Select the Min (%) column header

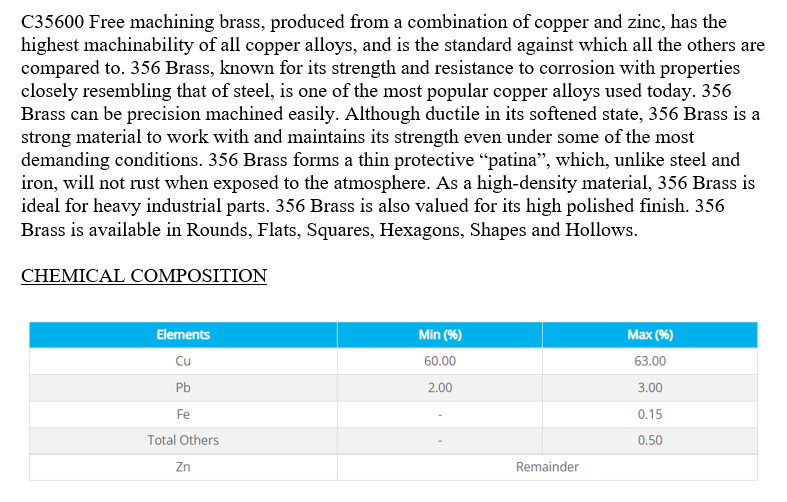coord(440,335)
